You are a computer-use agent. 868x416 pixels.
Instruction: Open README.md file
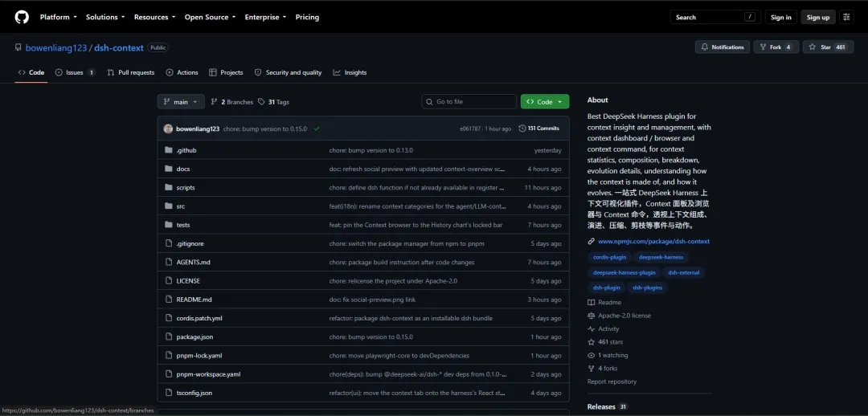(194, 300)
